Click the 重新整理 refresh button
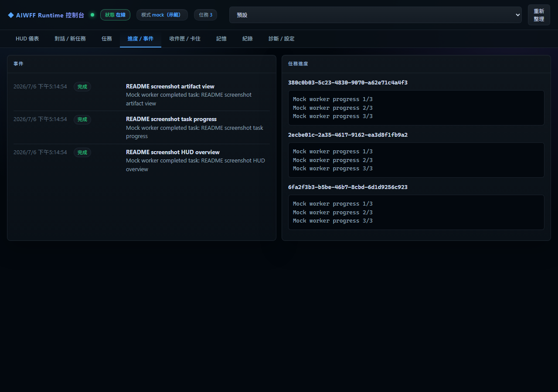Image resolution: width=558 pixels, height=392 pixels. point(539,15)
